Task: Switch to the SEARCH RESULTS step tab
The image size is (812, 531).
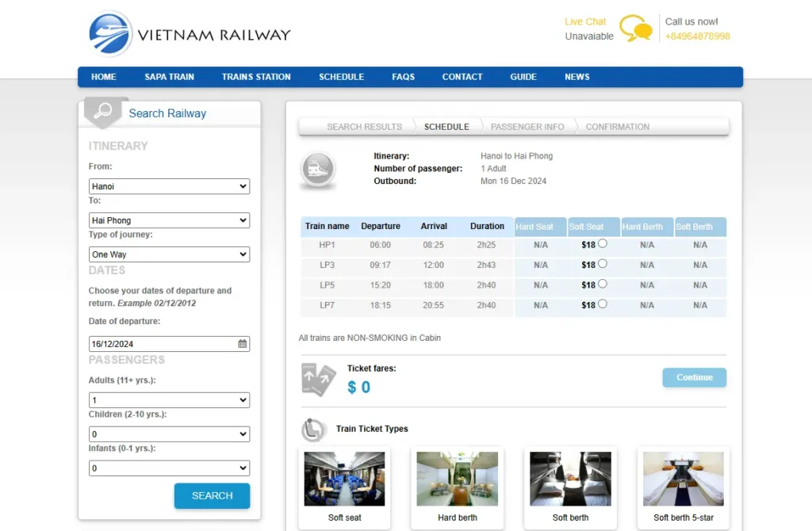Action: [x=364, y=127]
